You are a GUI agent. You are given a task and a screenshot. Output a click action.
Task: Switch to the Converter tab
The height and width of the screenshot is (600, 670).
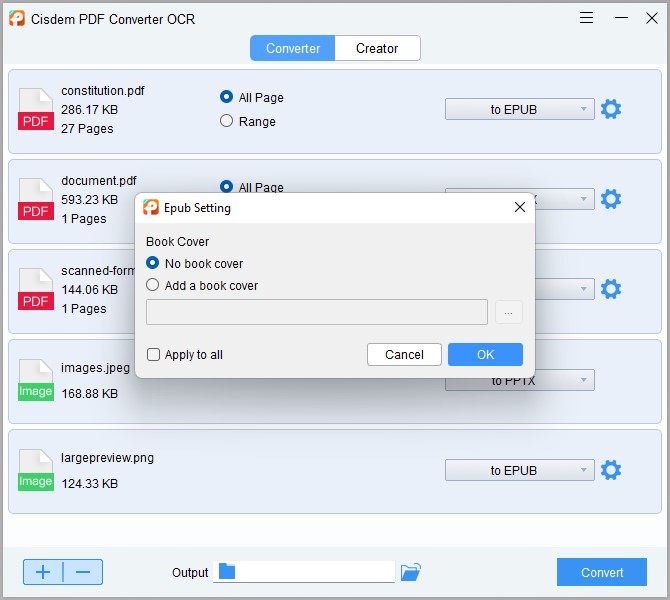pyautogui.click(x=293, y=48)
